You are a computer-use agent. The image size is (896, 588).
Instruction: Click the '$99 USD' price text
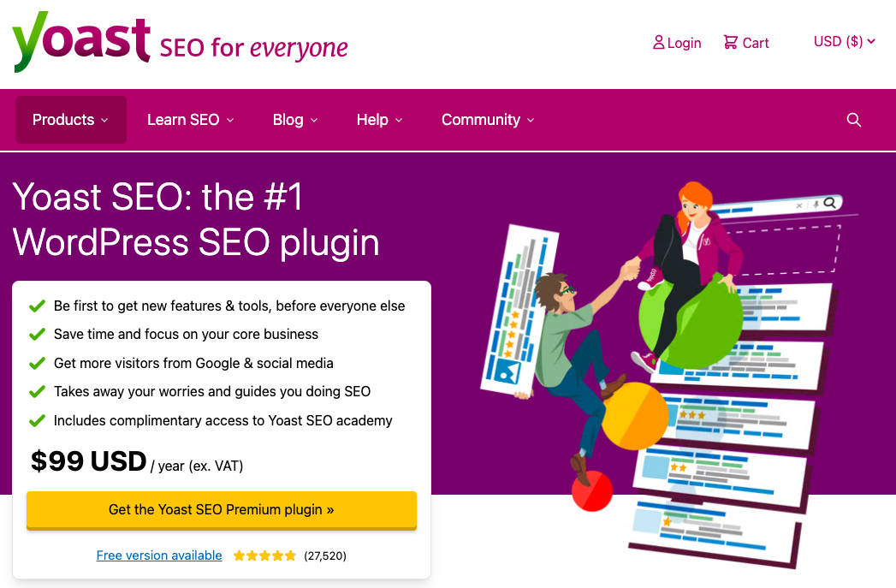click(88, 461)
